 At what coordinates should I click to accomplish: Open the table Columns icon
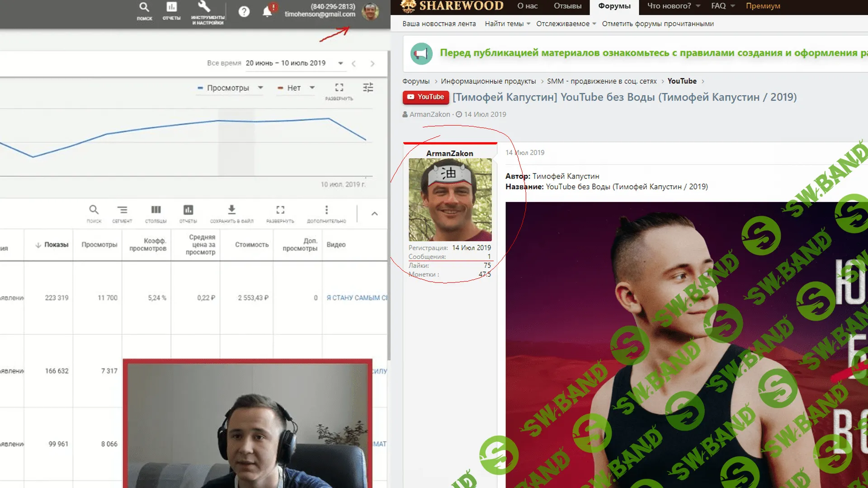[x=156, y=210]
